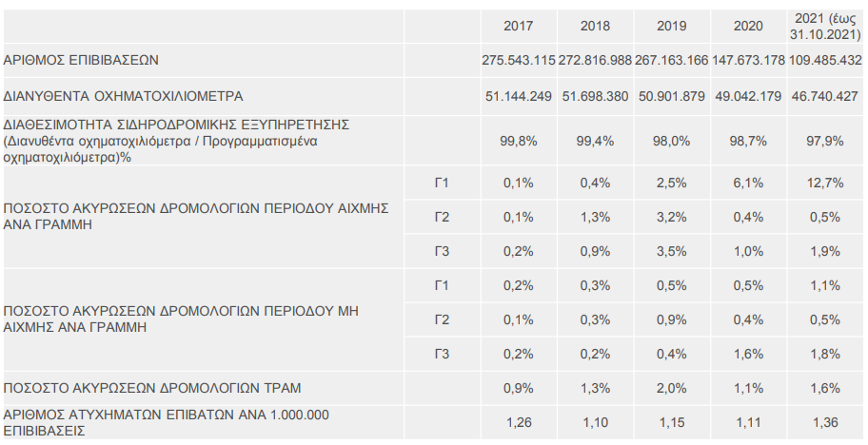Screen dimensions: 868x445
Task: Click the 147.673.178 value under 2020
Action: click(x=748, y=60)
